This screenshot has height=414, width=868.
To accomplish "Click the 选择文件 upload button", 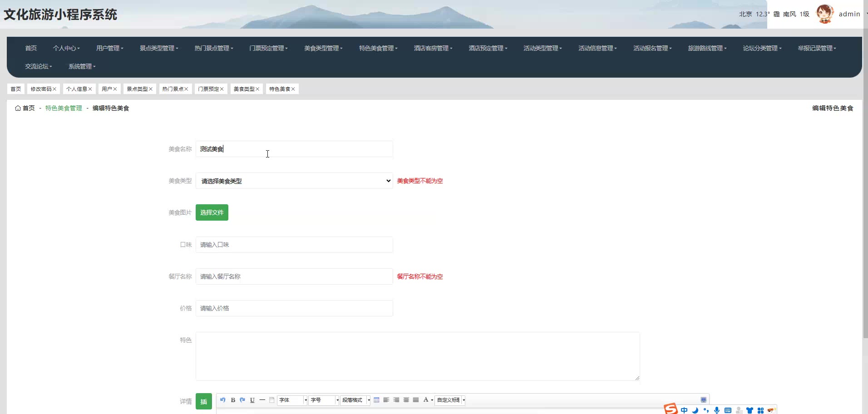I will (212, 212).
